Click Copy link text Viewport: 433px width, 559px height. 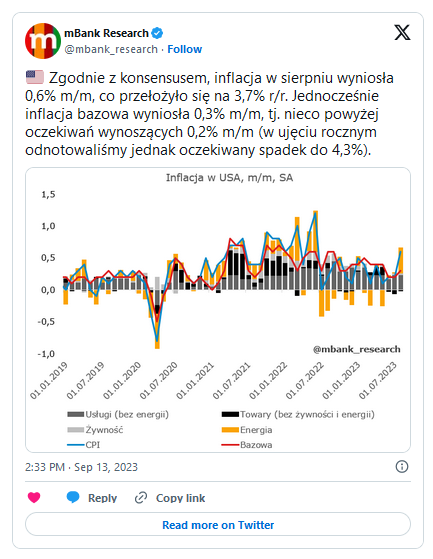(x=180, y=498)
